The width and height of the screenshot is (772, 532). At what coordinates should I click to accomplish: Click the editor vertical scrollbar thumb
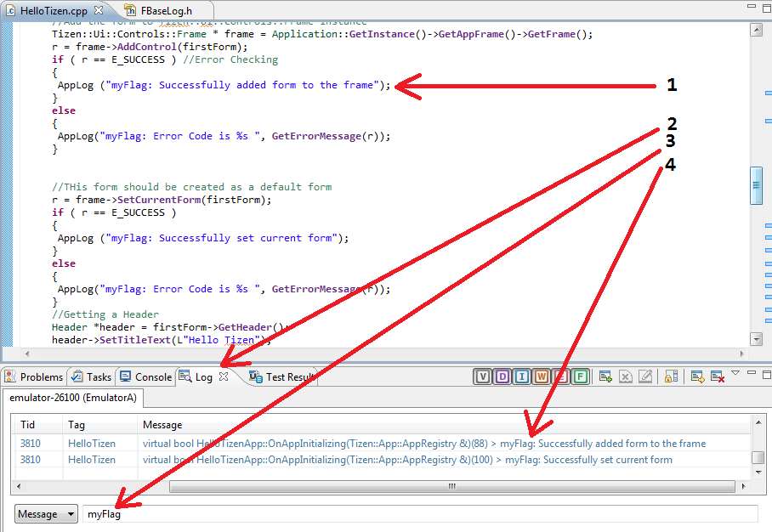[756, 185]
